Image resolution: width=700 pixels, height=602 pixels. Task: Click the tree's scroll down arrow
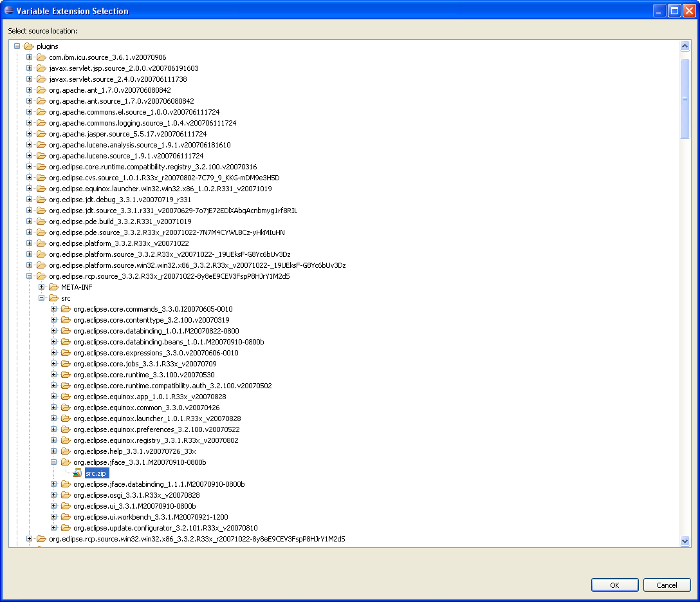(x=685, y=541)
